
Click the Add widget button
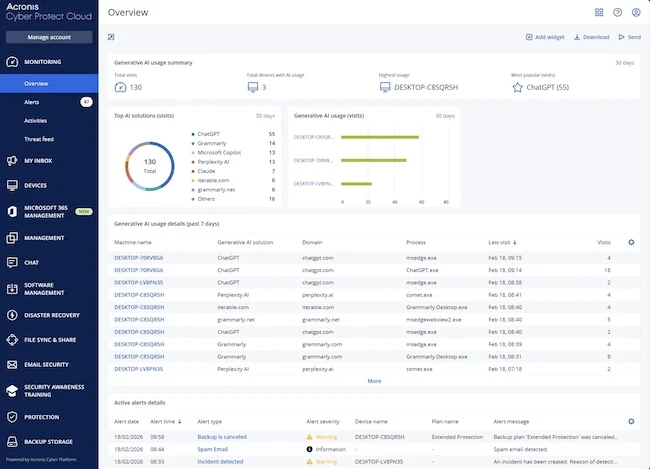[x=545, y=37]
